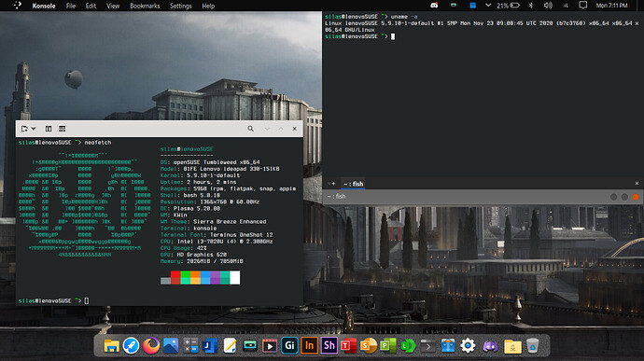Click the New Tab icon in Konsole toolbar
The width and height of the screenshot is (644, 361).
[24, 129]
